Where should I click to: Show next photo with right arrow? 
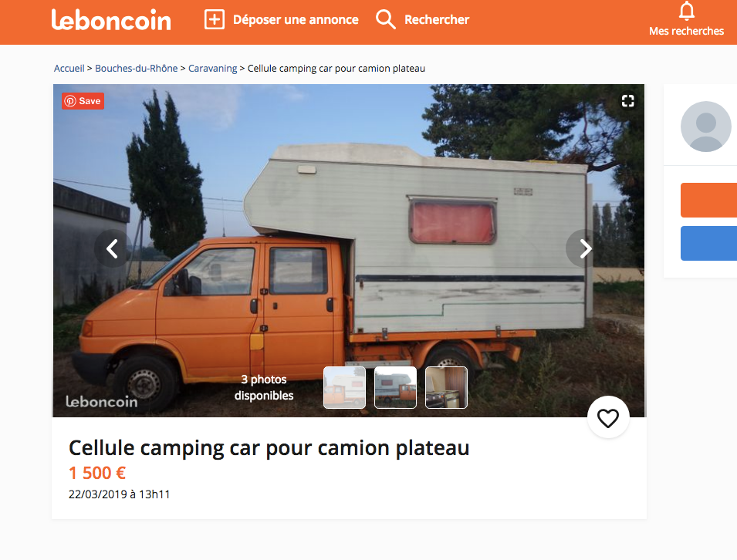point(585,248)
